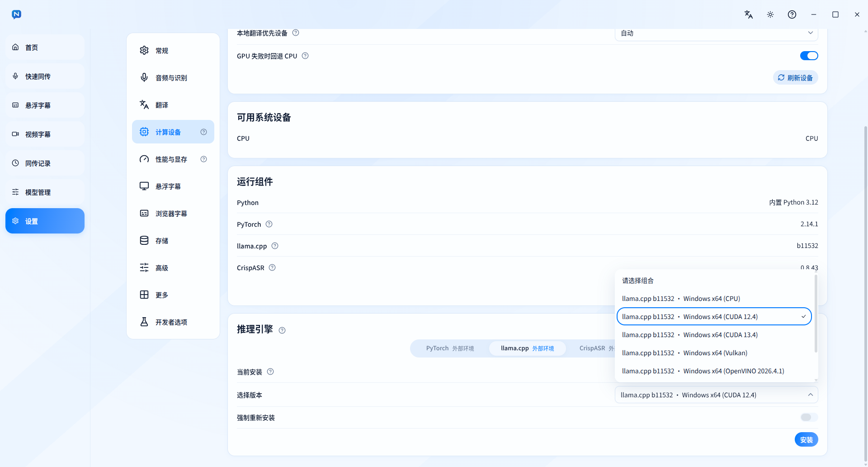868x467 pixels.
Task: Open 本地翻译优先设备 dropdown set to 自动
Action: coord(716,33)
